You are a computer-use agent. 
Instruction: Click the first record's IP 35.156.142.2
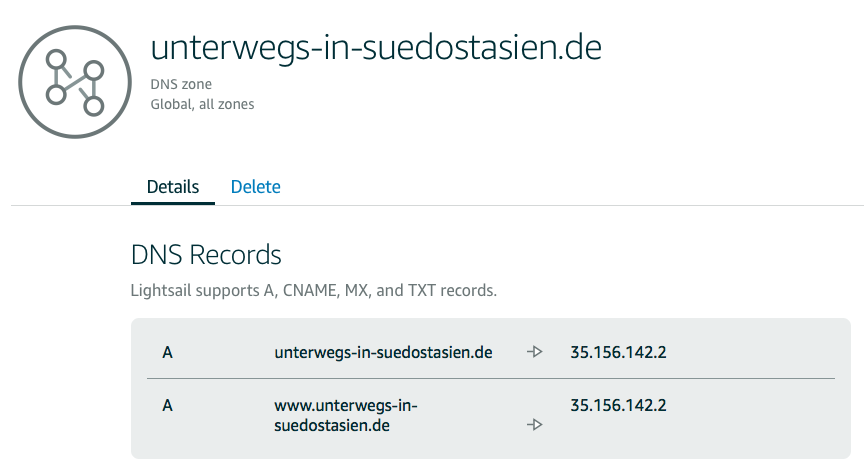(618, 352)
